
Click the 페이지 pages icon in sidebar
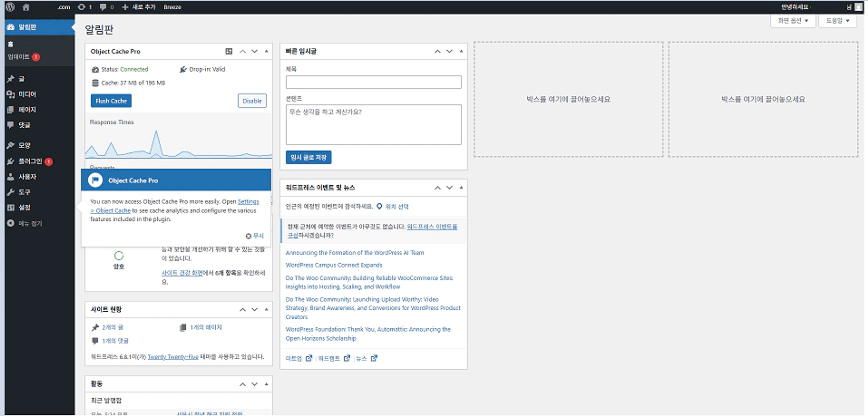[x=11, y=109]
